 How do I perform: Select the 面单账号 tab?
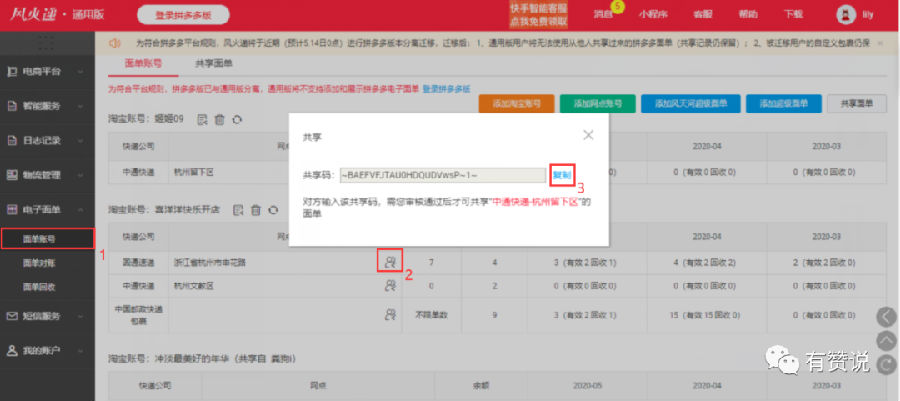143,64
